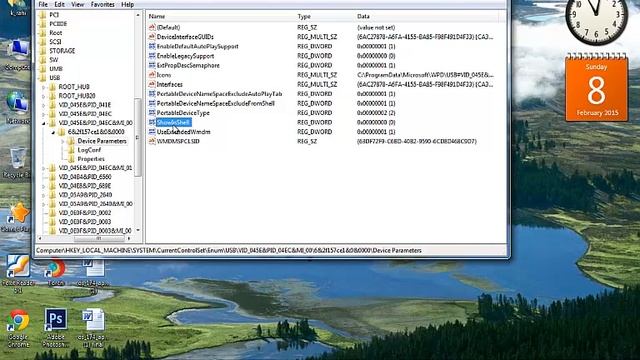This screenshot has height=360, width=640.
Task: Collapse the 6&2f157ce1&0&0000 key
Action: tap(53, 132)
